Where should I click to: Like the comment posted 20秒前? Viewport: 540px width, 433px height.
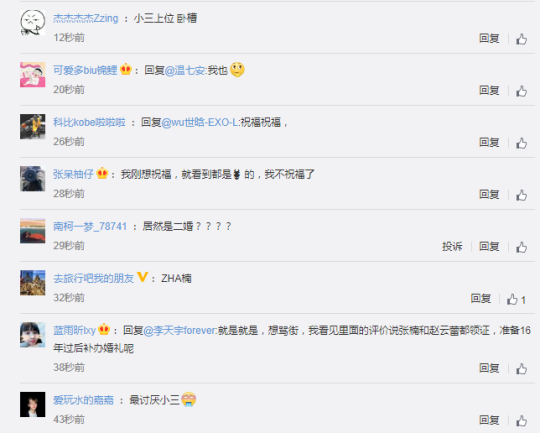(x=521, y=91)
